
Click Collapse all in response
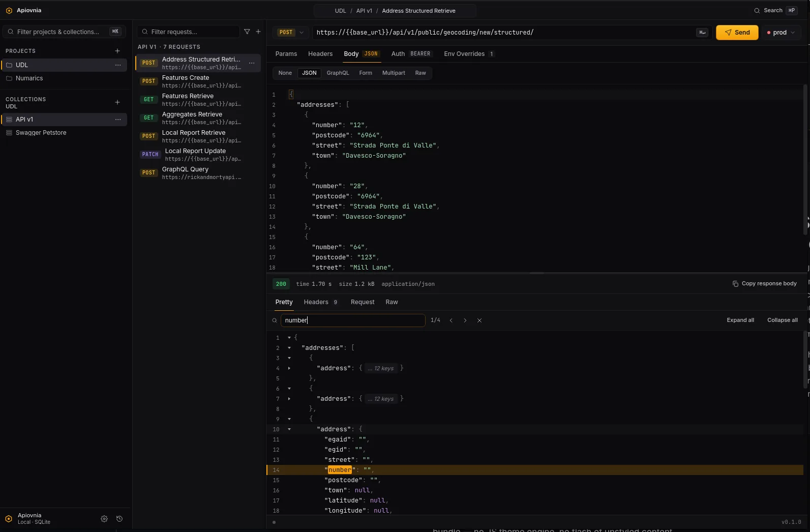(783, 320)
